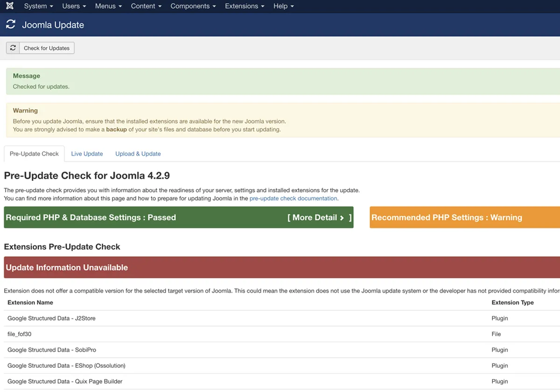
Task: Expand the Components dropdown
Action: point(193,6)
